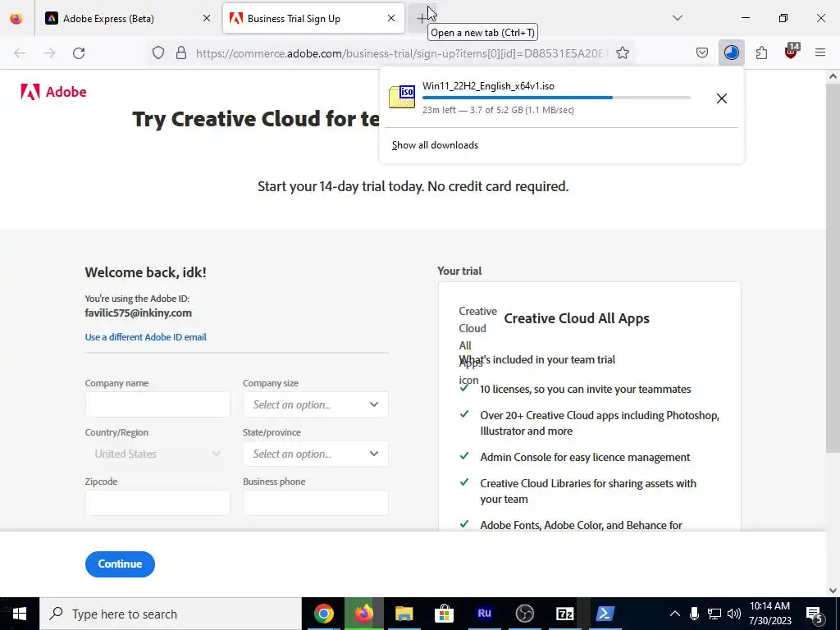Screen dimensions: 840x630
Task: Open 7-Zip from taskbar
Action: [564, 614]
